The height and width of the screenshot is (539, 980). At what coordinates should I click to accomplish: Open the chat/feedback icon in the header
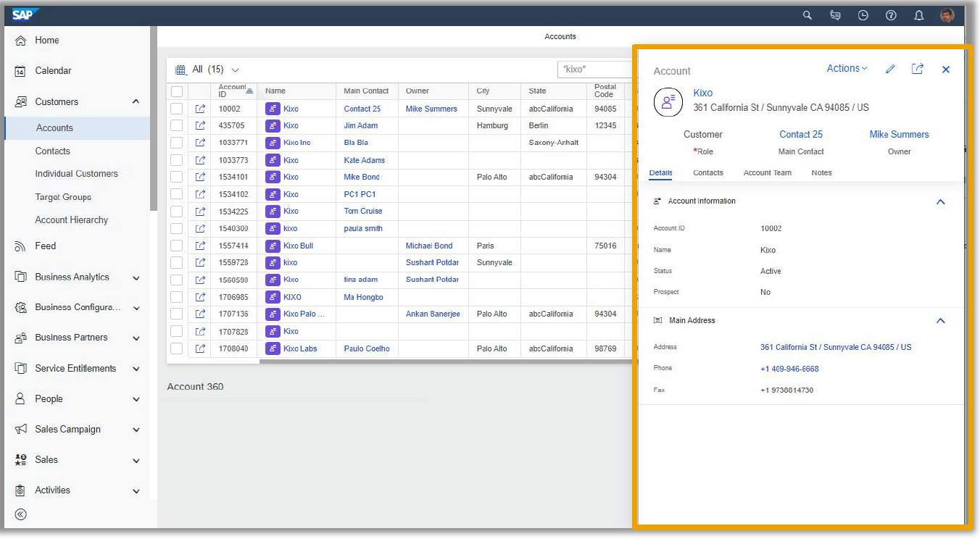(835, 14)
